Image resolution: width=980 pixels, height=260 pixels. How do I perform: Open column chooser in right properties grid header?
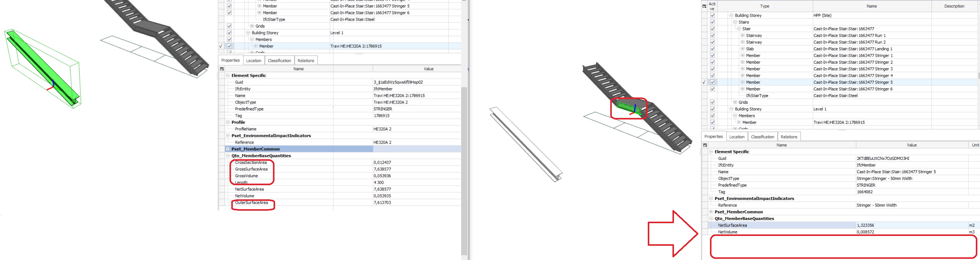coord(705,145)
